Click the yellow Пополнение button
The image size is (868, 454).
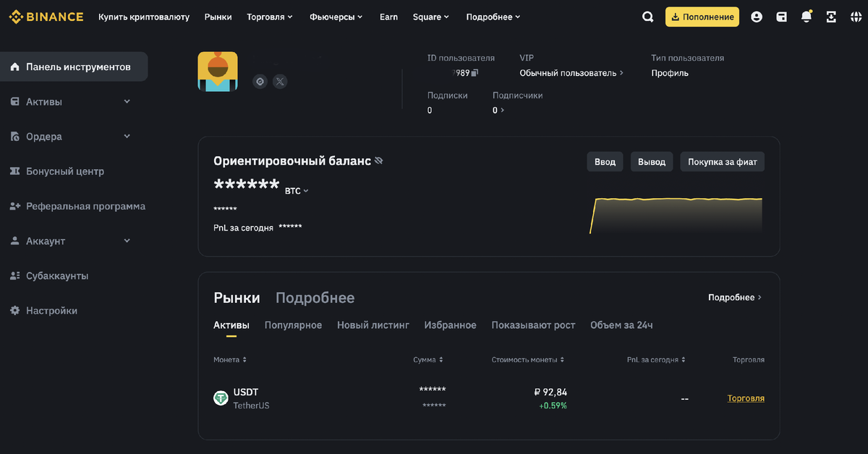pyautogui.click(x=702, y=17)
